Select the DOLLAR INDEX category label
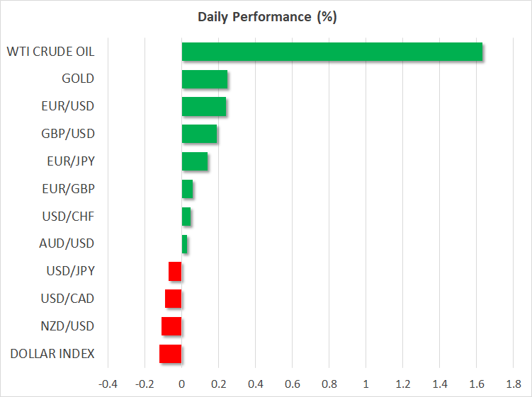The height and width of the screenshot is (397, 532). [52, 354]
